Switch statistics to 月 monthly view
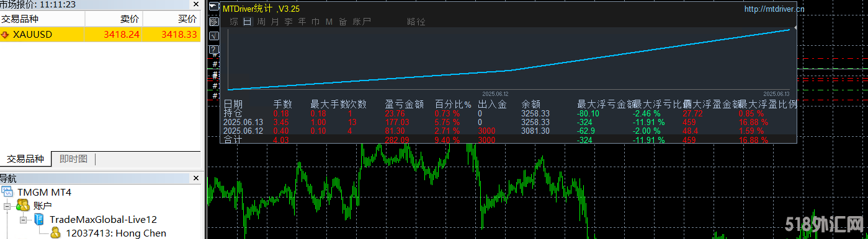This screenshot has width=868, height=239. pyautogui.click(x=275, y=22)
